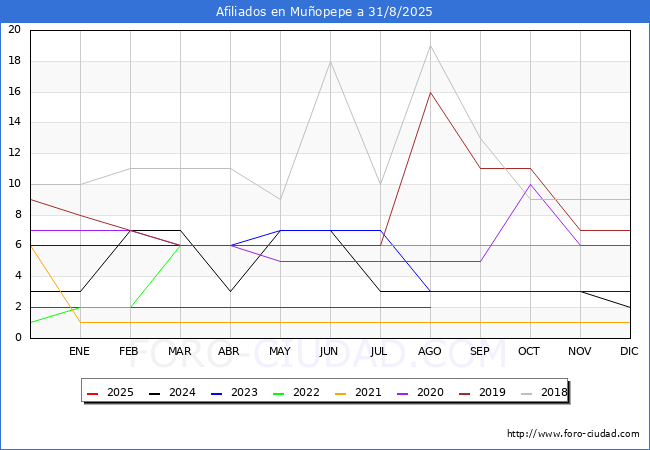This screenshot has width=650, height=450.
Task: Click the 2018 gray line peak at AGO
Action: coord(430,46)
